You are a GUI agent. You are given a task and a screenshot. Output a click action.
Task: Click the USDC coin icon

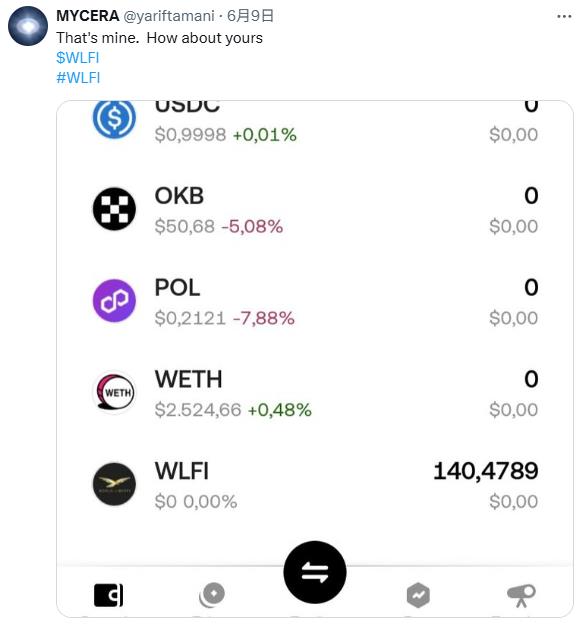click(x=114, y=119)
